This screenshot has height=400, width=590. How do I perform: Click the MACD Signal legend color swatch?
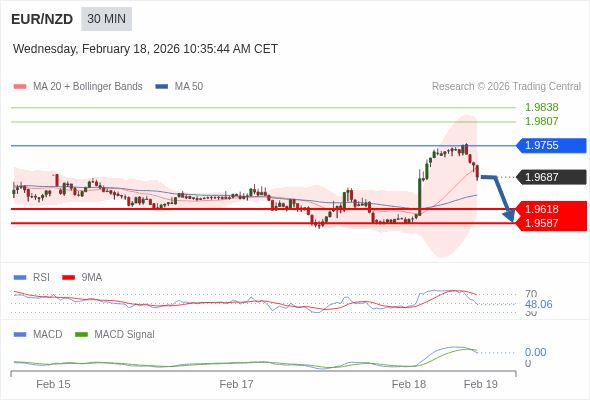tap(81, 335)
